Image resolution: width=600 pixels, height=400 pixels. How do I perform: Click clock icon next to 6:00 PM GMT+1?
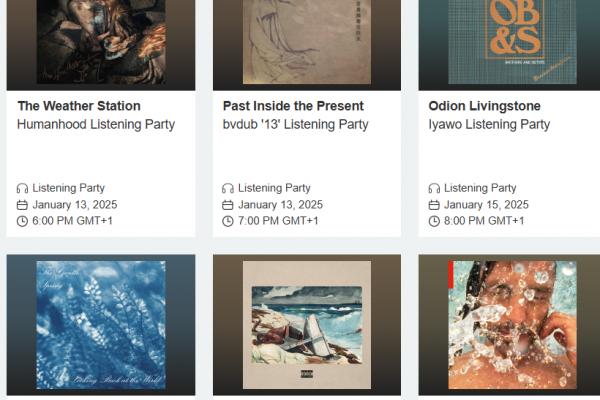[22, 221]
